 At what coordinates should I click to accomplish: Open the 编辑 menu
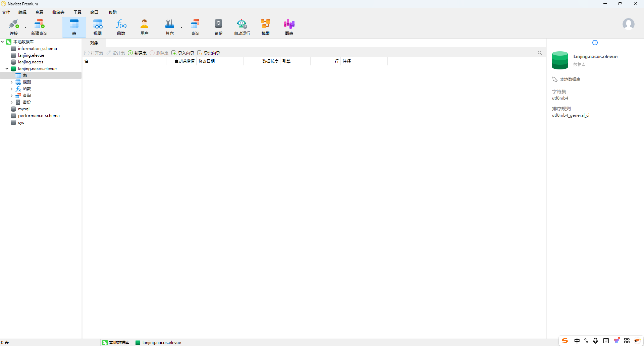[22, 12]
